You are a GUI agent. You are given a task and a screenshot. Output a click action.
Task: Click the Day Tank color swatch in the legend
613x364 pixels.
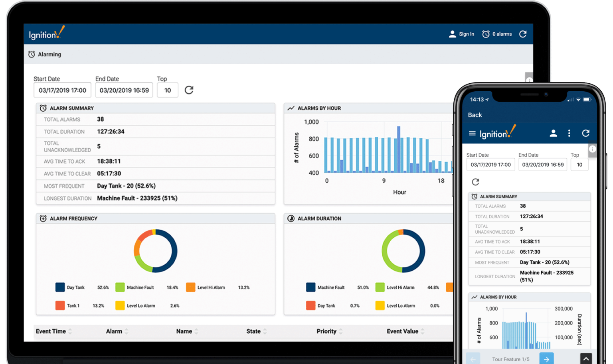[x=60, y=287]
